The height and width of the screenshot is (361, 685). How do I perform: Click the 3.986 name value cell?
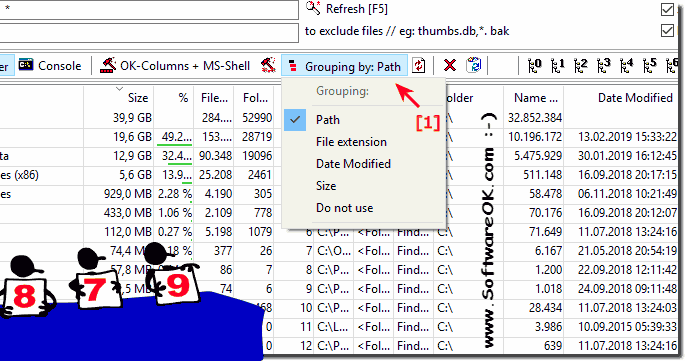[x=548, y=327]
